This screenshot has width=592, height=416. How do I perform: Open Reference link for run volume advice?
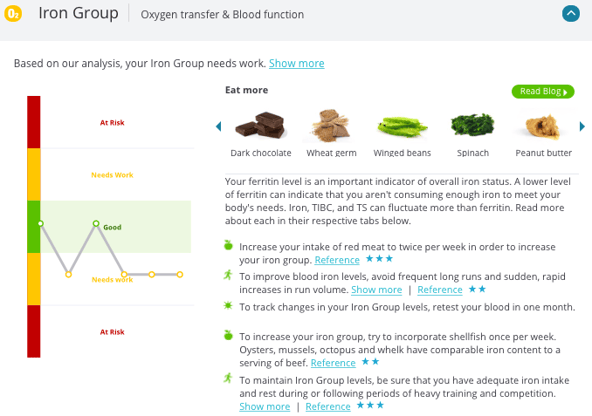[440, 290]
